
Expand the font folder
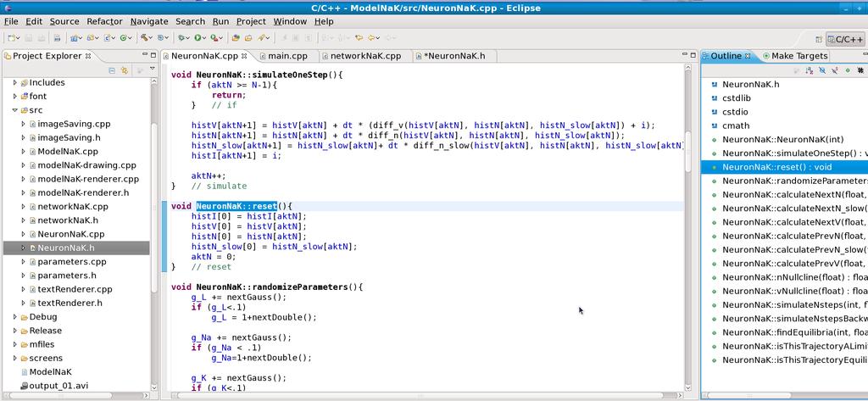coord(15,97)
